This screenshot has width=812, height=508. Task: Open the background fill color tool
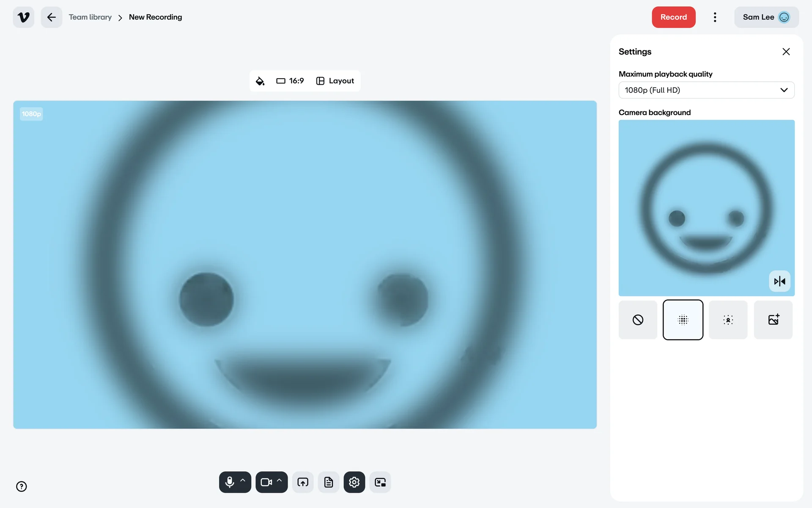(x=260, y=81)
